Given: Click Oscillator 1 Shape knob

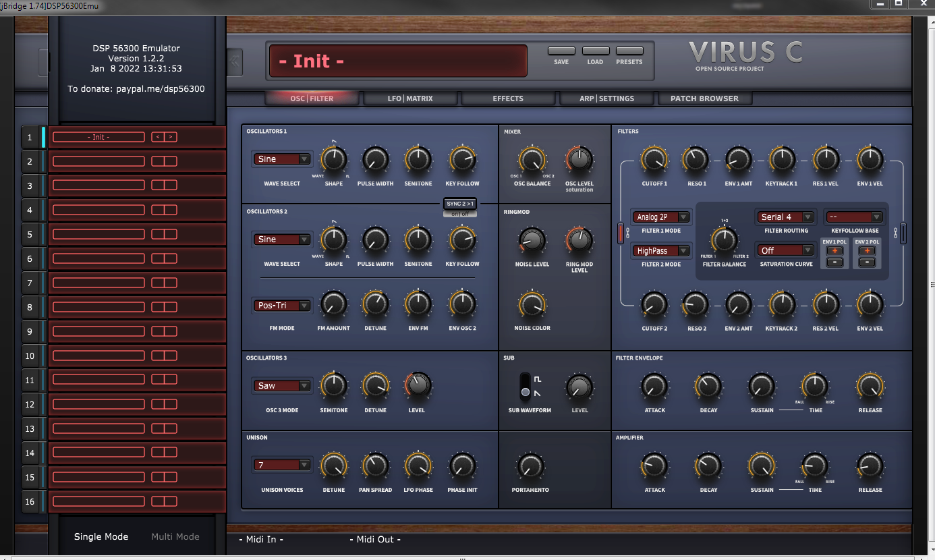Looking at the screenshot, I should pyautogui.click(x=333, y=159).
